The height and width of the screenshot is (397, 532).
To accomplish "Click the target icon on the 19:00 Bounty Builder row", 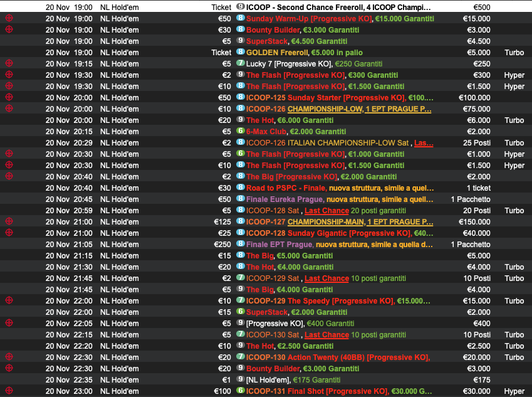I will [x=9, y=29].
